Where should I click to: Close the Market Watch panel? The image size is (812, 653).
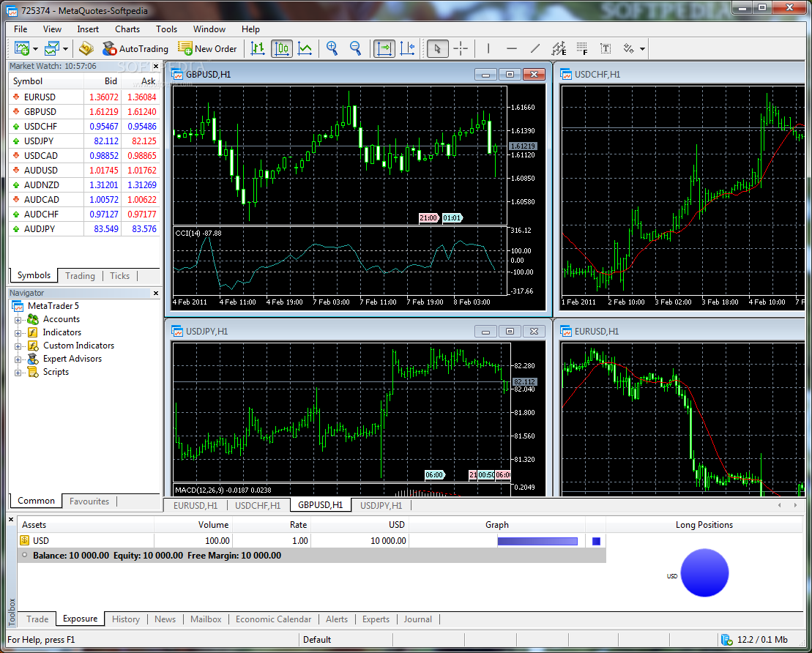(156, 67)
